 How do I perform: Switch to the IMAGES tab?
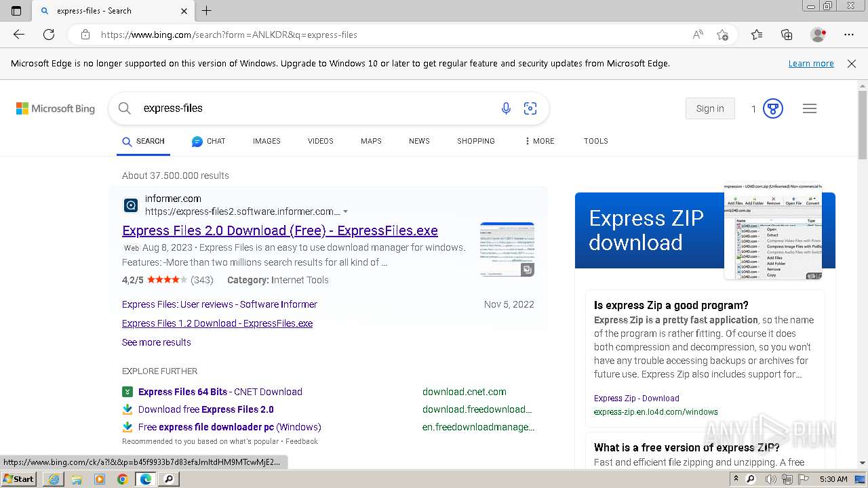point(267,141)
